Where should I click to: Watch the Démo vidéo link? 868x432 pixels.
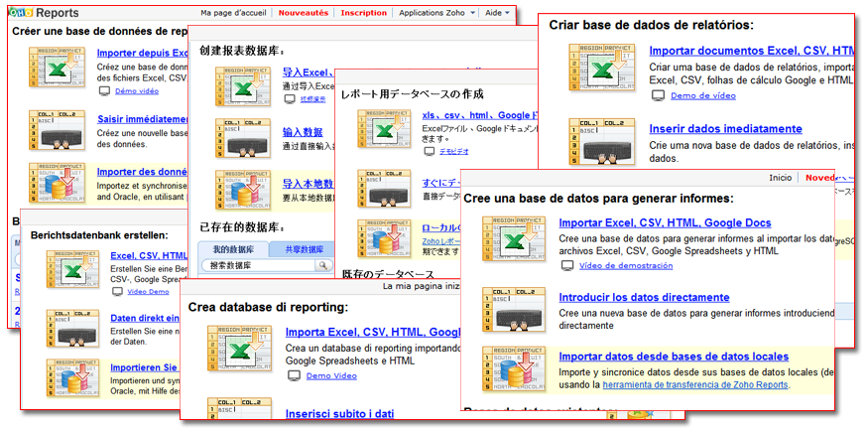coord(137,91)
